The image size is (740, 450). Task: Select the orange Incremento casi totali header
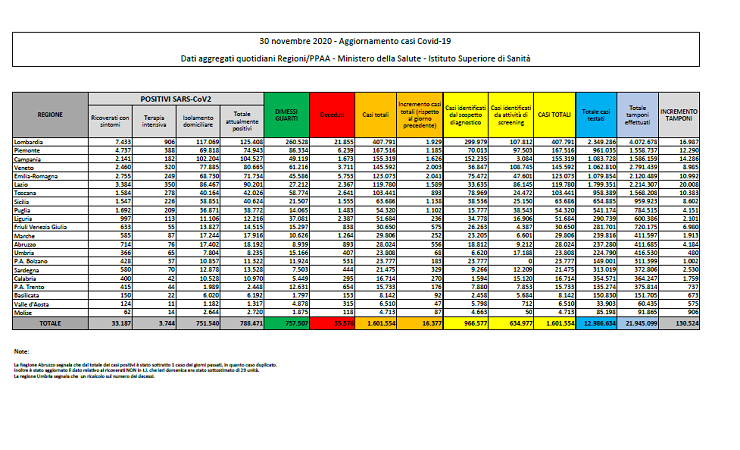click(x=421, y=115)
